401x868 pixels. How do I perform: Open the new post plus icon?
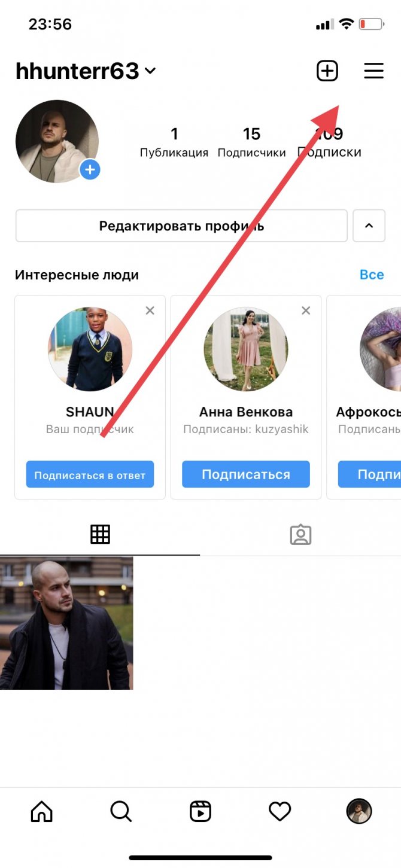tap(327, 71)
